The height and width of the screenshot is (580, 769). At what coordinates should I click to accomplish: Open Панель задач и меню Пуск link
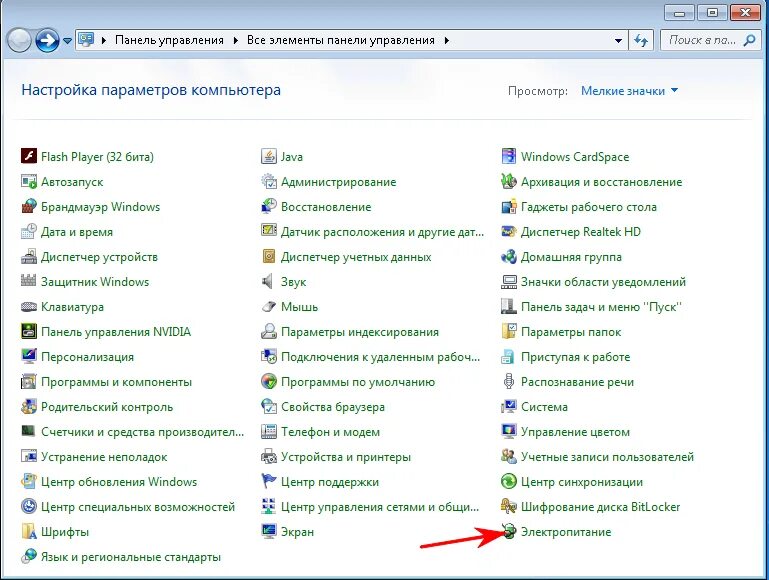601,307
